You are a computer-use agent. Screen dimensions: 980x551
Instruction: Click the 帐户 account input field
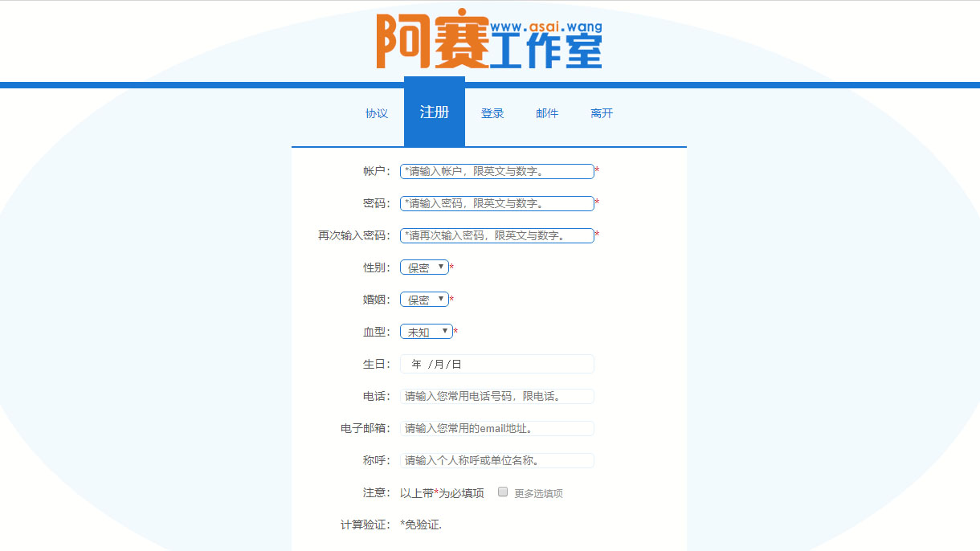pos(496,170)
